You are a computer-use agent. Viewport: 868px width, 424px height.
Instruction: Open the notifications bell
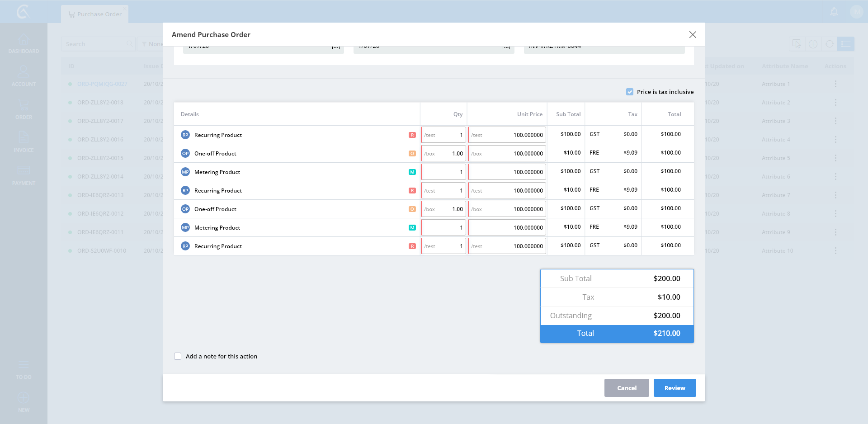click(834, 12)
